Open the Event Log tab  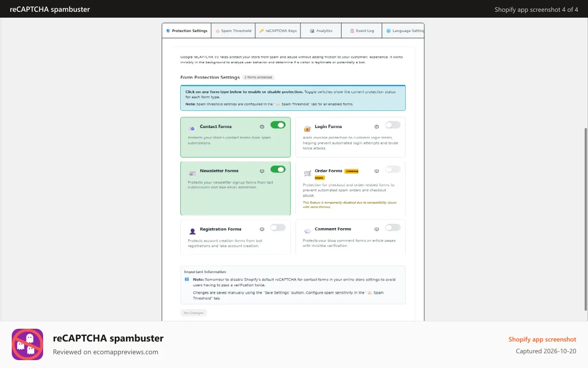[362, 30]
